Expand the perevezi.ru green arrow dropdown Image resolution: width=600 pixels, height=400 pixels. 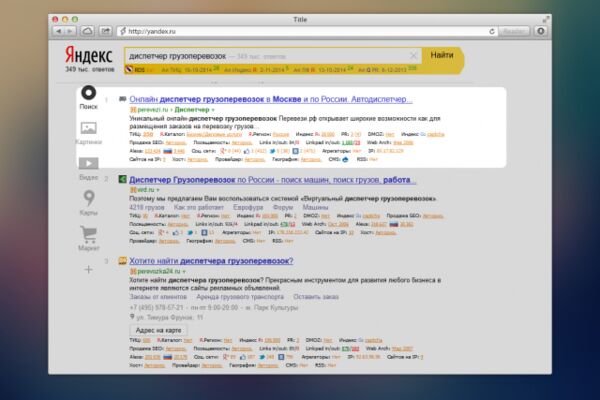(213, 110)
